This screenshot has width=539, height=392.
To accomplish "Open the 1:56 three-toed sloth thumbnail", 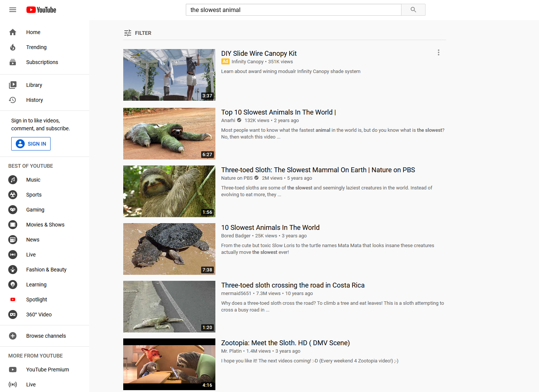I will coord(169,191).
